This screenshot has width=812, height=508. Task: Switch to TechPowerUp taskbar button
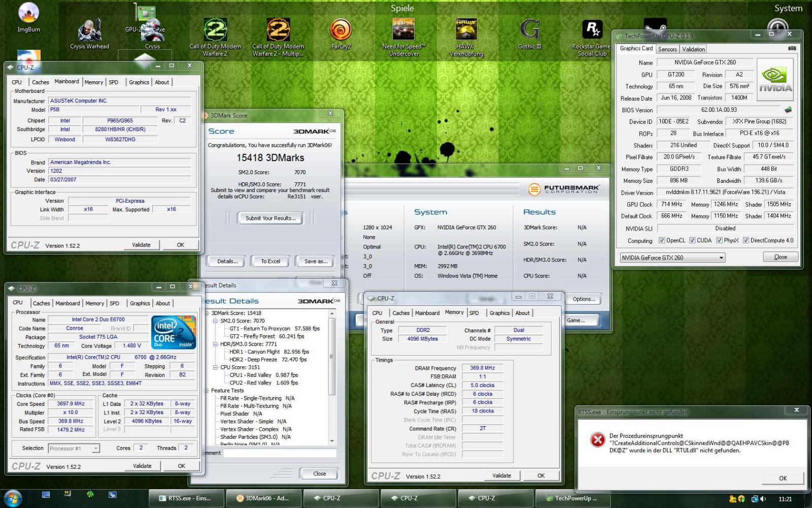[x=572, y=498]
